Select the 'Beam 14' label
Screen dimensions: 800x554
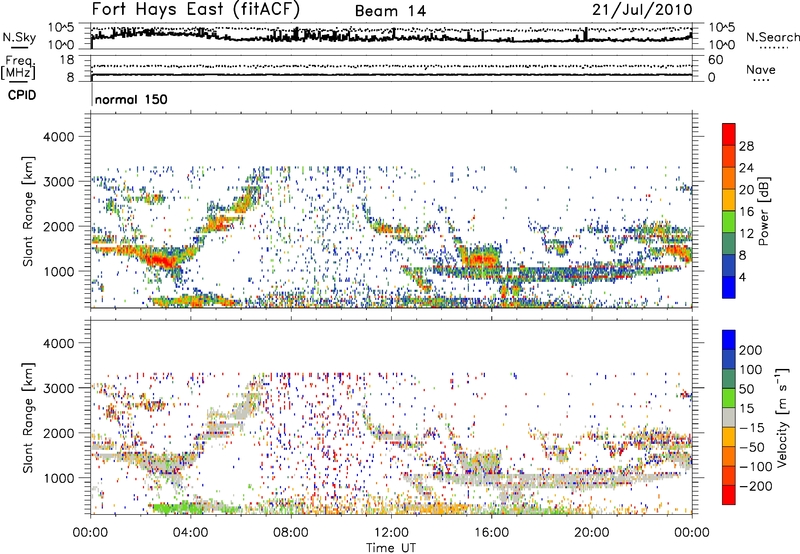(x=390, y=11)
